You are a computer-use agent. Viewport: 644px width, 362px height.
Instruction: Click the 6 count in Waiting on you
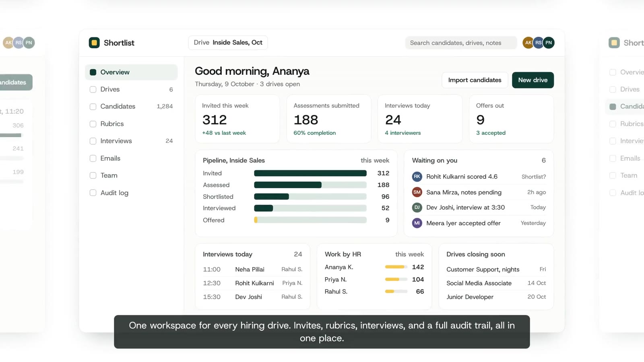coord(544,160)
